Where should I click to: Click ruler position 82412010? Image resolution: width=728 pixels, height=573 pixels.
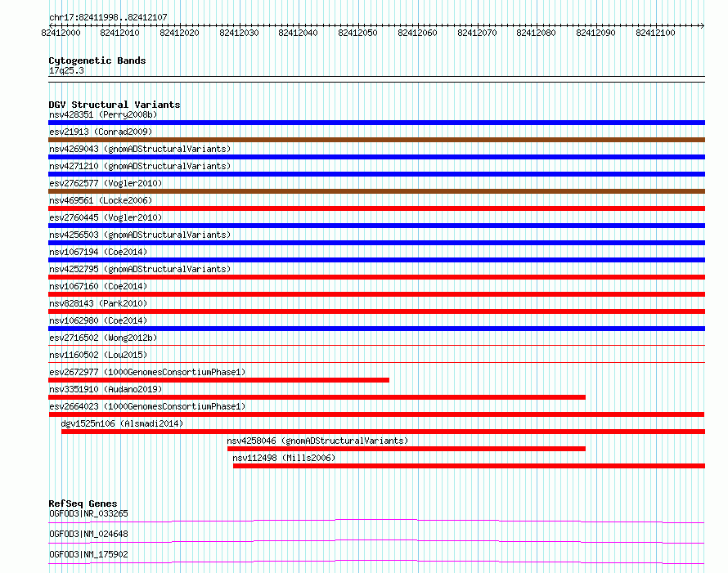tap(119, 33)
